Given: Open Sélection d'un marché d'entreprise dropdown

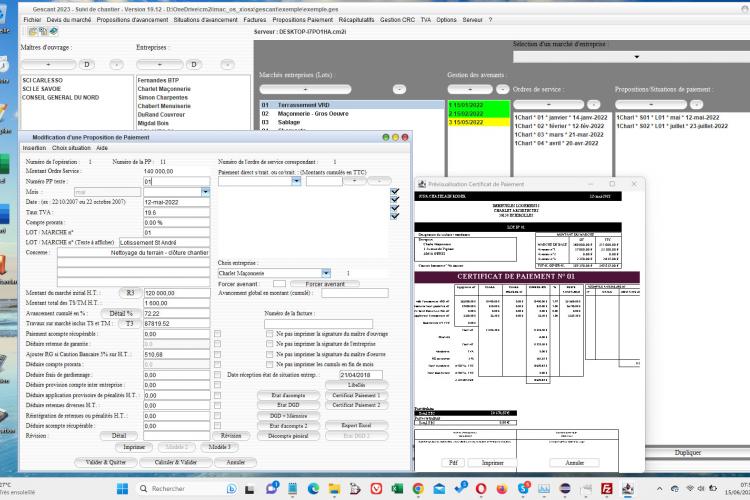Looking at the screenshot, I should tap(636, 57).
